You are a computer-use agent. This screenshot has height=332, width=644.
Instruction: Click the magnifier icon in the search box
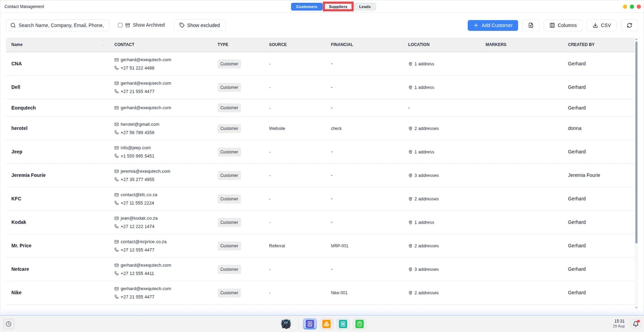[x=13, y=25]
